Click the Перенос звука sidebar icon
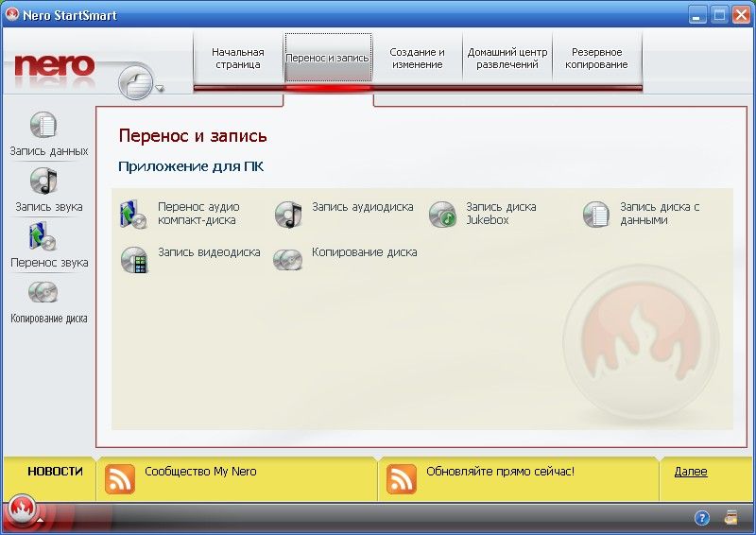The image size is (756, 535). tap(43, 236)
